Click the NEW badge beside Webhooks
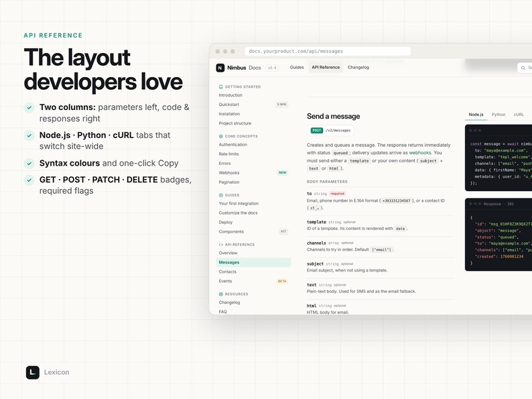This screenshot has width=532, height=399. (282, 173)
